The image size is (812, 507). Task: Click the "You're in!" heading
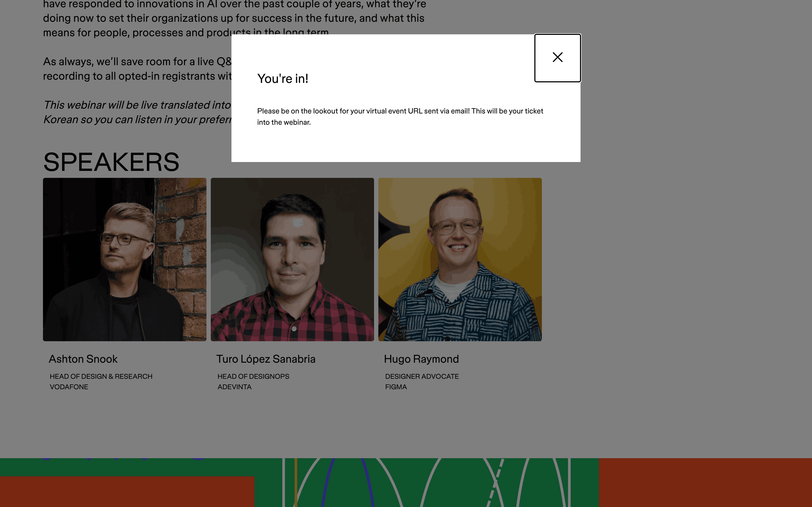[282, 79]
